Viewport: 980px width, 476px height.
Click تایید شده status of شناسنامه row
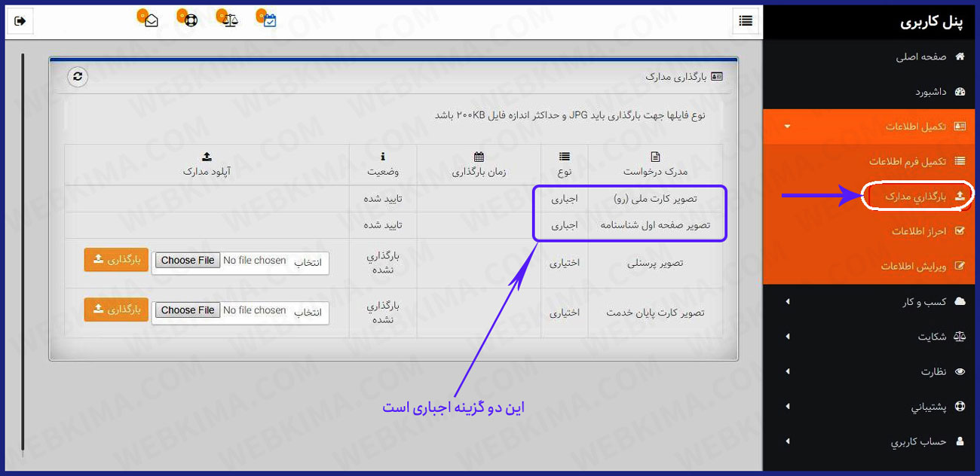pos(381,225)
